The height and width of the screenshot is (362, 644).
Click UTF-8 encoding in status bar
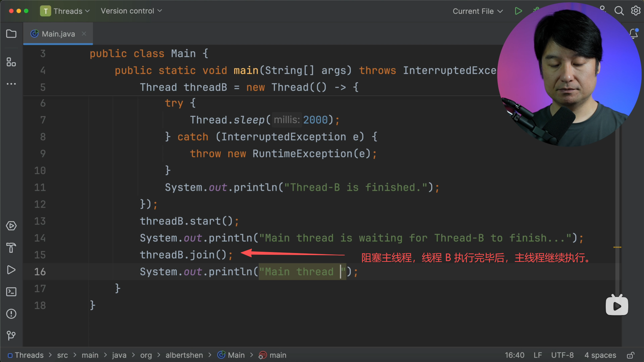(562, 355)
